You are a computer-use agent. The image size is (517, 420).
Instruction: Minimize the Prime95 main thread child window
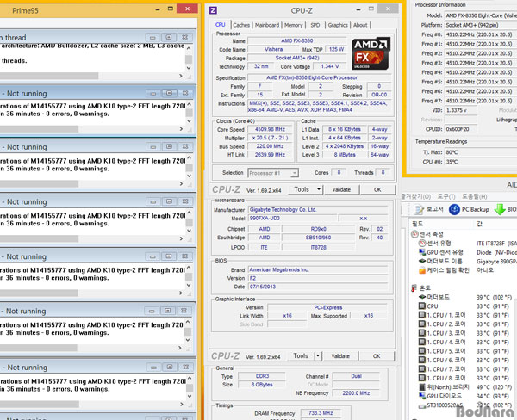click(153, 38)
